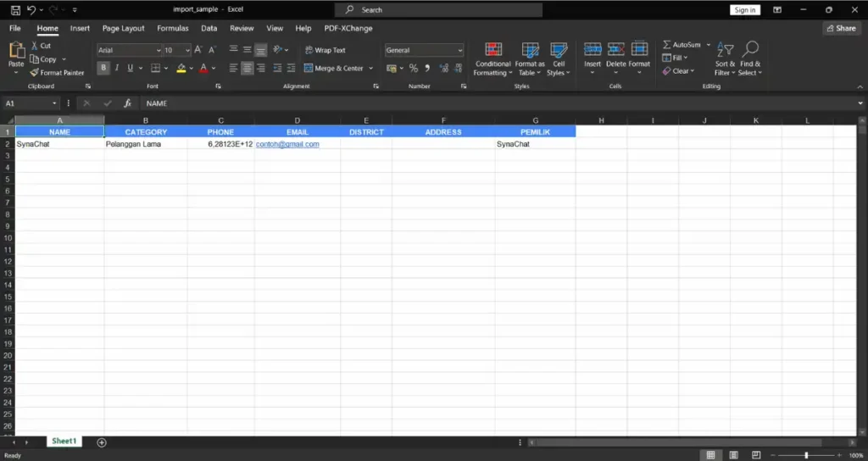Switch to the Insert ribbon tab
This screenshot has width=868, height=461.
coord(80,28)
